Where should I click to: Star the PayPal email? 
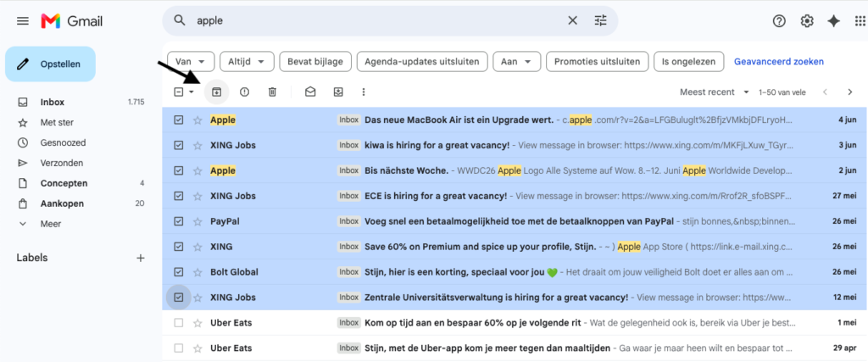click(198, 221)
